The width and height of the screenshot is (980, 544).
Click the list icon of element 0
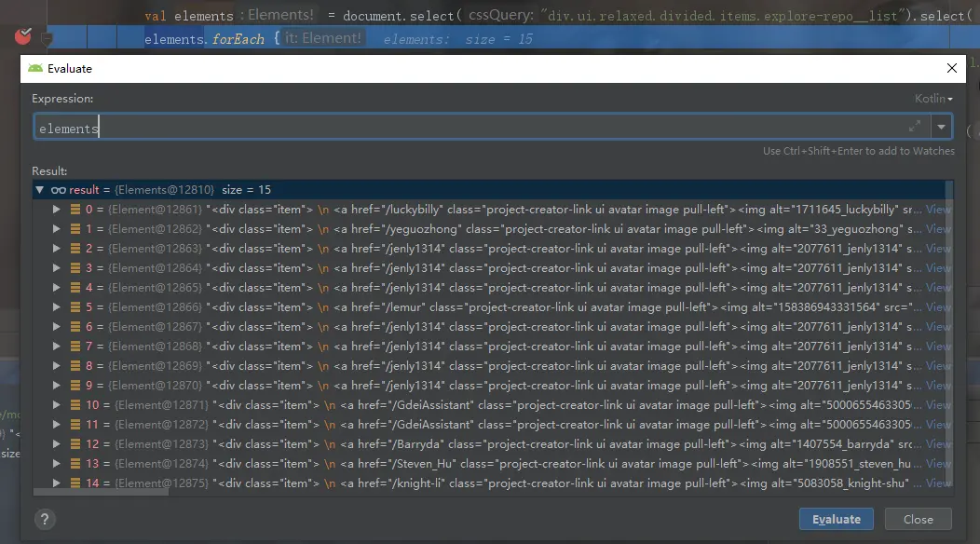pyautogui.click(x=75, y=210)
